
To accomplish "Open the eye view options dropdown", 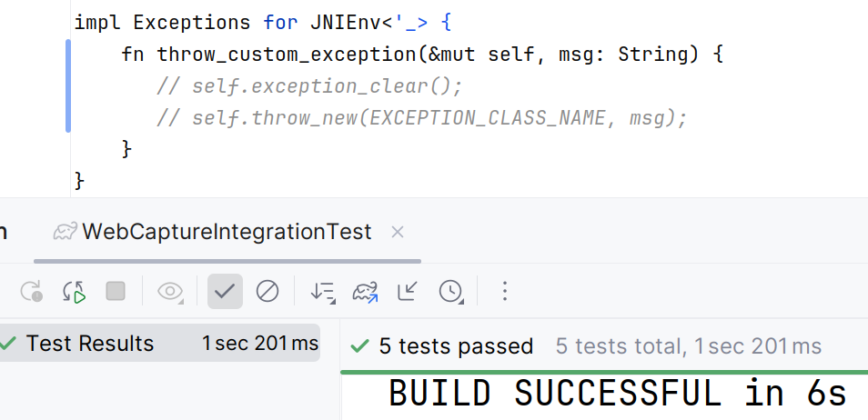I will click(x=170, y=291).
